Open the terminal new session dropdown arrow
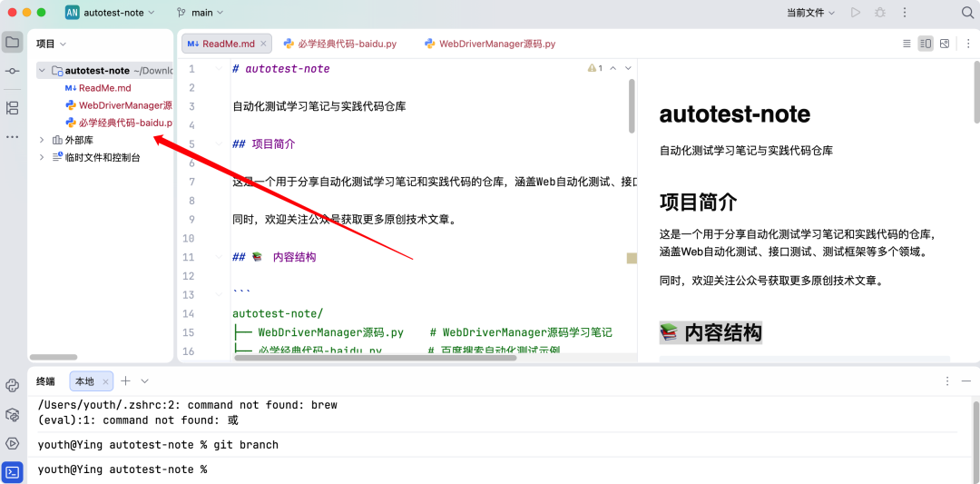 coord(145,380)
